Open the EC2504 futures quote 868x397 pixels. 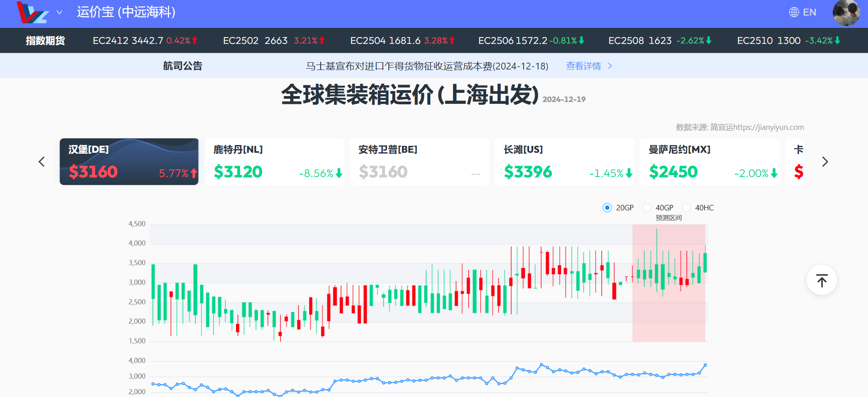403,41
